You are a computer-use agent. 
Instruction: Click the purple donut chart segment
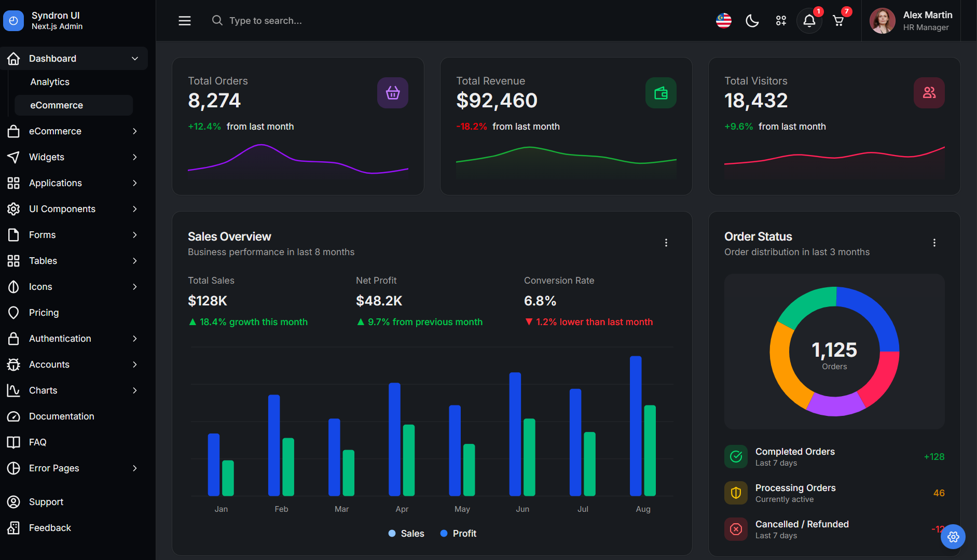coord(835,405)
